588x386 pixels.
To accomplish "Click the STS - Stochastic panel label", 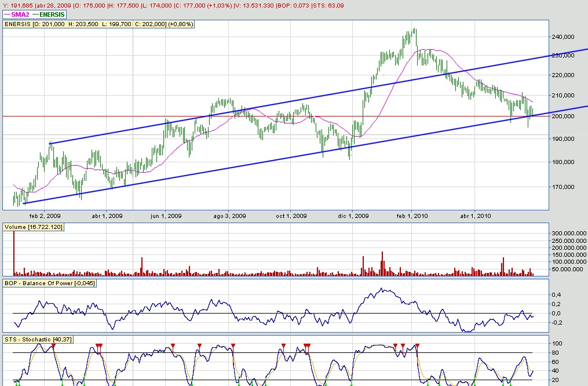I will [x=38, y=340].
